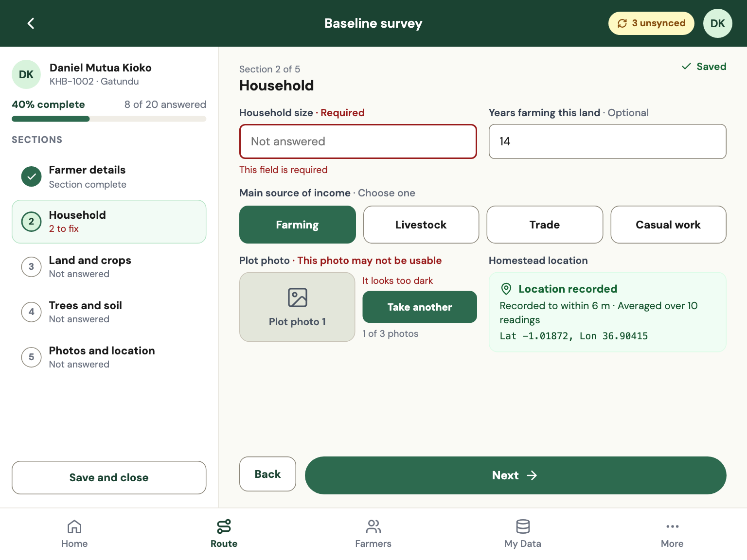
Task: Go back using the header arrow
Action: 31,23
